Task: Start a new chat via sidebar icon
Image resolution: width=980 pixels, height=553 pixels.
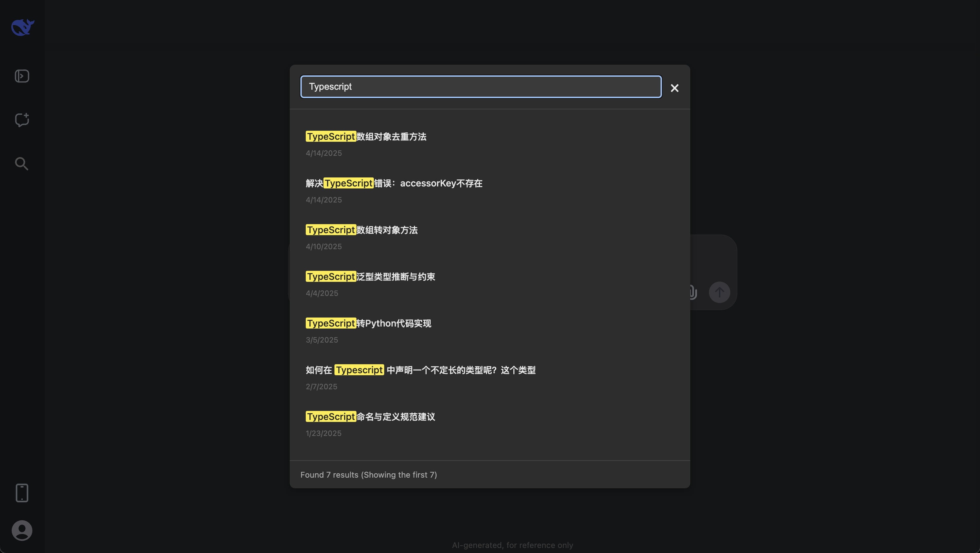Action: pos(22,120)
